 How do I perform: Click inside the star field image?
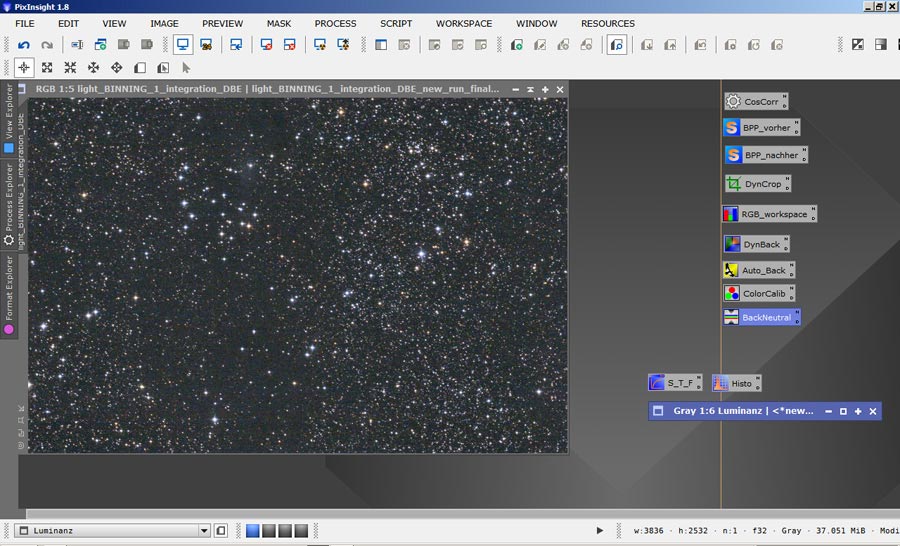(298, 275)
